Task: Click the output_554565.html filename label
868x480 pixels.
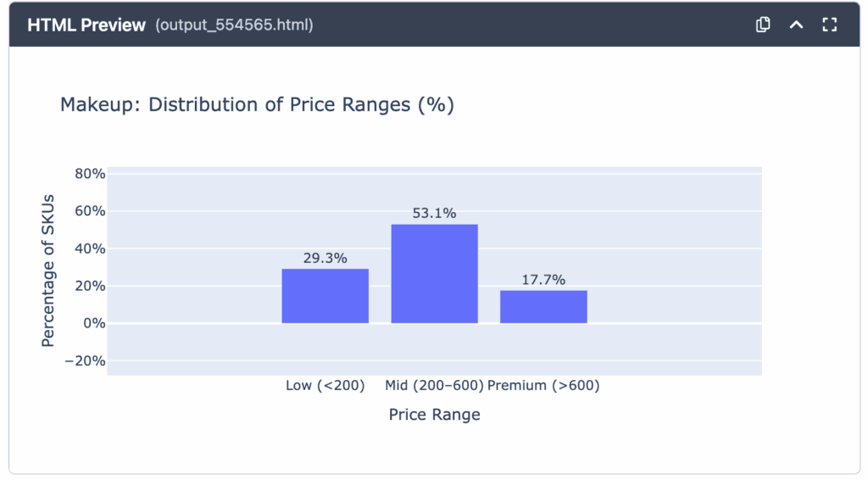Action: pyautogui.click(x=234, y=25)
